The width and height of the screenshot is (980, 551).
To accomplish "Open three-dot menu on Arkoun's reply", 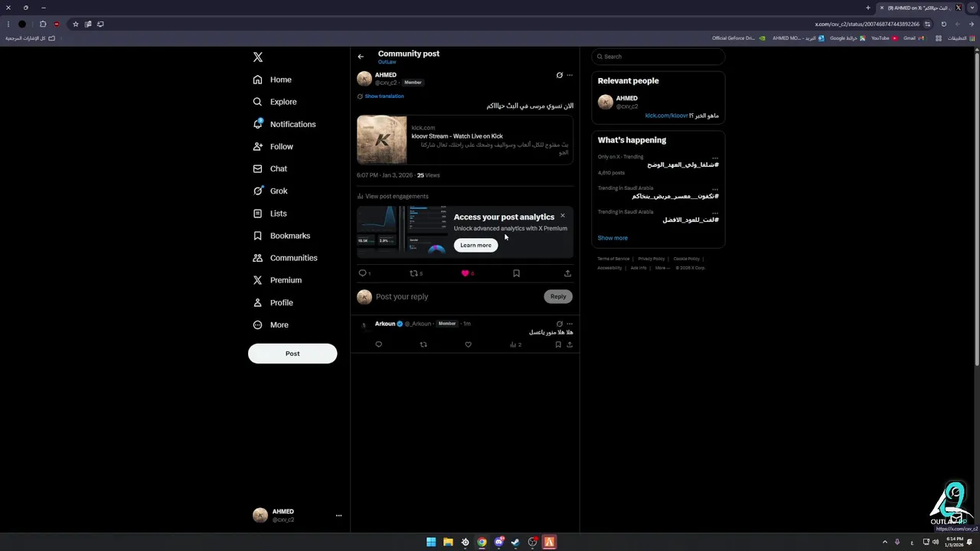I will point(569,324).
